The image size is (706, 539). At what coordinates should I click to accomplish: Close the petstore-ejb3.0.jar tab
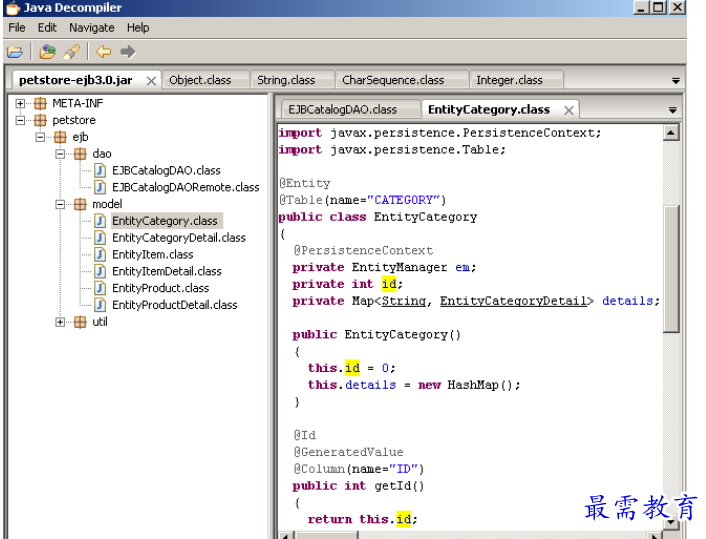click(151, 81)
